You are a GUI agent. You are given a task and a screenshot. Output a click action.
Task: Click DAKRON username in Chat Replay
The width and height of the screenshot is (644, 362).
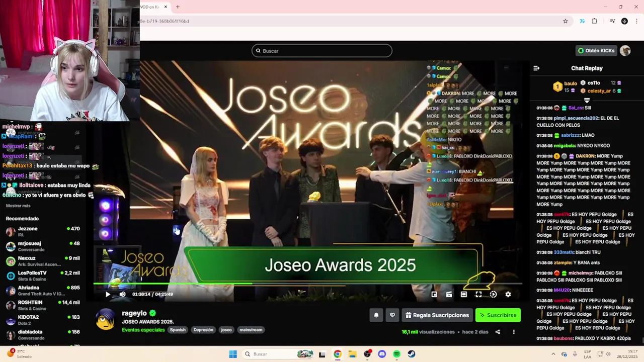coord(586,156)
